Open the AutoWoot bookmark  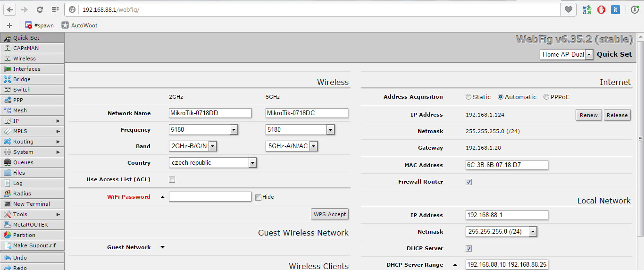click(x=79, y=25)
